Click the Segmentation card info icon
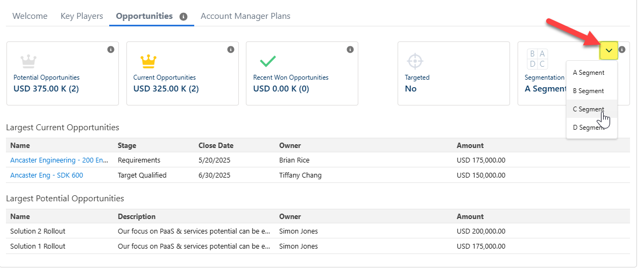The width and height of the screenshot is (644, 275). pyautogui.click(x=622, y=50)
